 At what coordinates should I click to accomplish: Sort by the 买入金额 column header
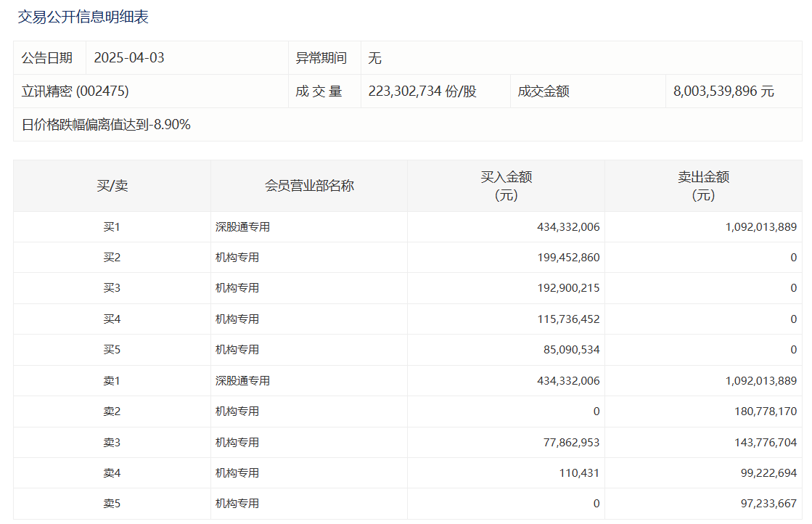click(506, 186)
